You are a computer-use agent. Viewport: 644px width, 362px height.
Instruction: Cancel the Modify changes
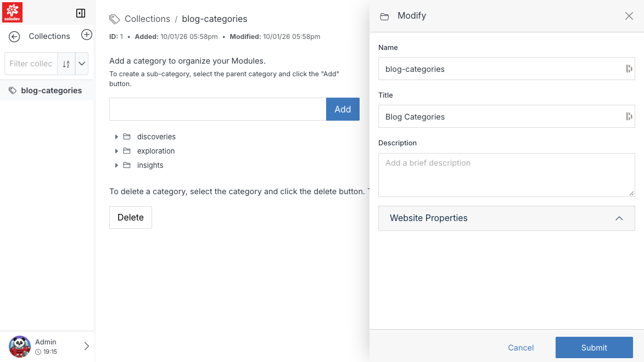click(x=521, y=348)
